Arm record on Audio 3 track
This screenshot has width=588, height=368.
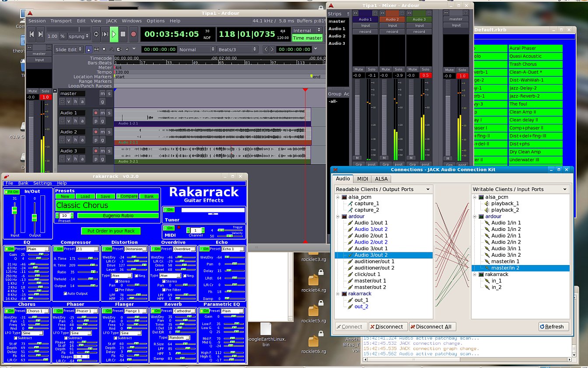(x=96, y=151)
